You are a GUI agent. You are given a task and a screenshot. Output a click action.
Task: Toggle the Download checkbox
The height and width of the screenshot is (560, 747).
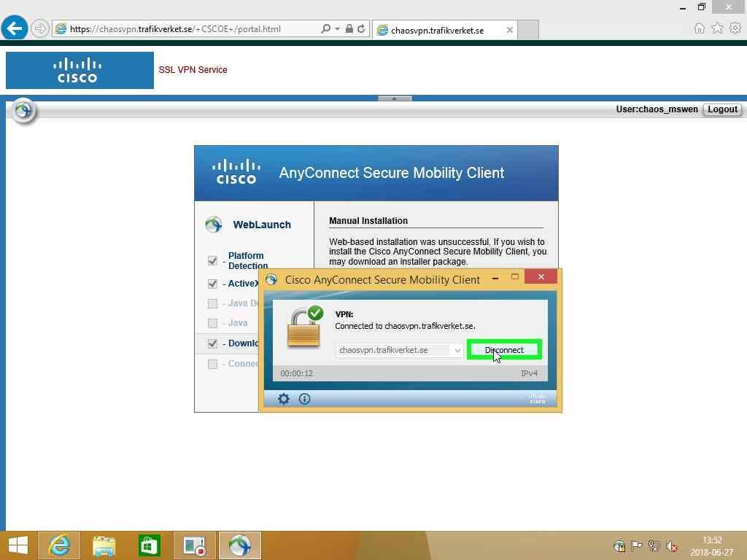(212, 344)
